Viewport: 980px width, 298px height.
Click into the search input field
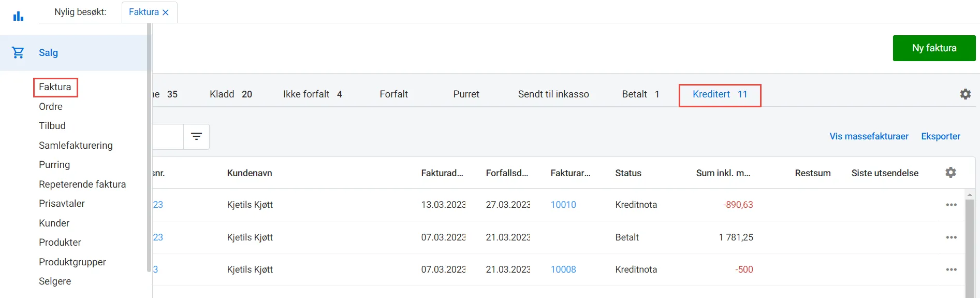[168, 137]
